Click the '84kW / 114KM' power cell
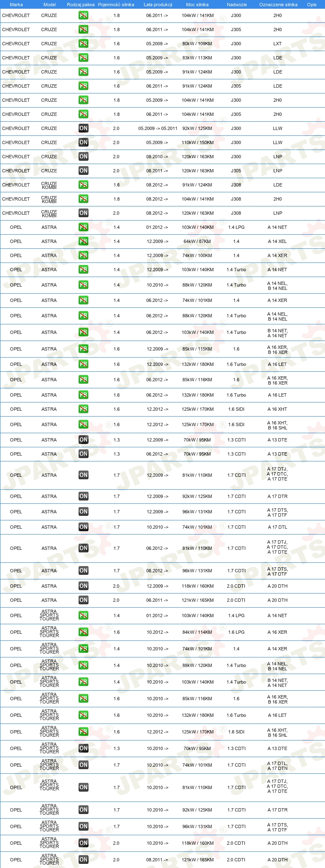 coord(197,632)
